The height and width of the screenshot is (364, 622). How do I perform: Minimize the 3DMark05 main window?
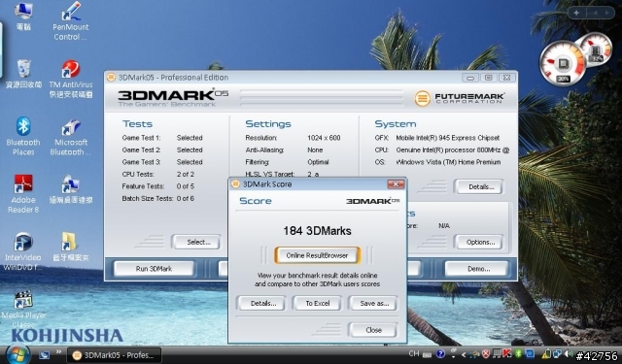tap(470, 78)
